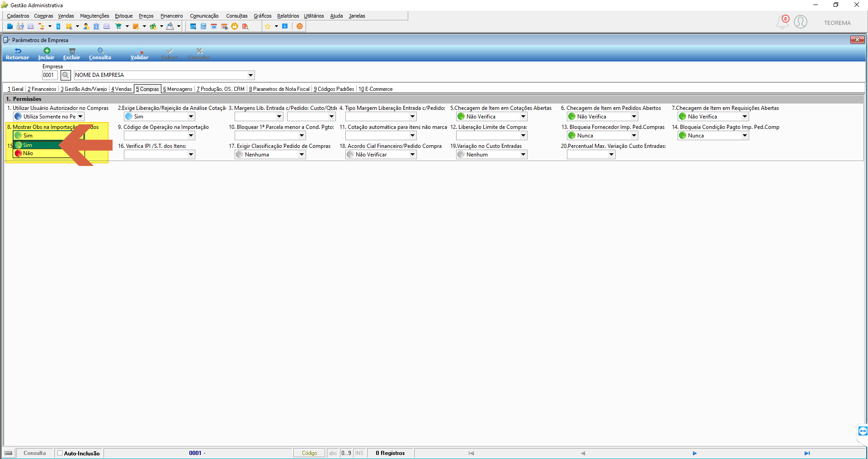Click the orange padlock toolbar icon
The width and height of the screenshot is (868, 459).
(235, 26)
